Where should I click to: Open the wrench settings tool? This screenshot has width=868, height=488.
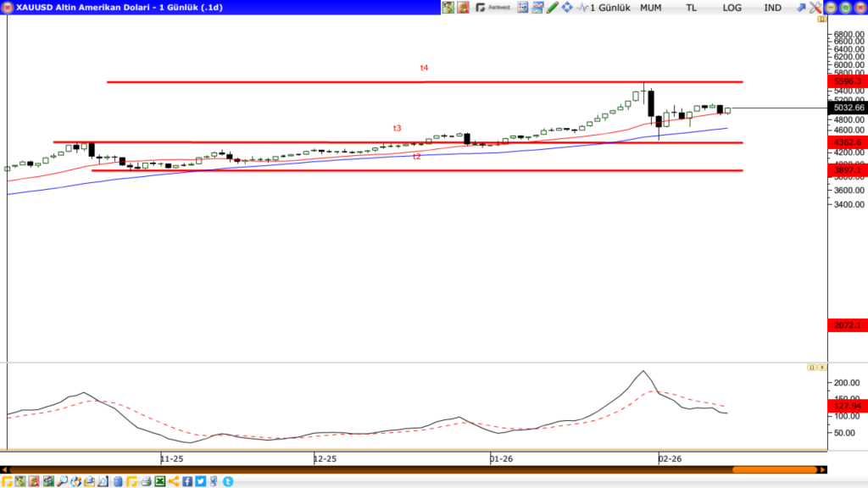click(815, 8)
